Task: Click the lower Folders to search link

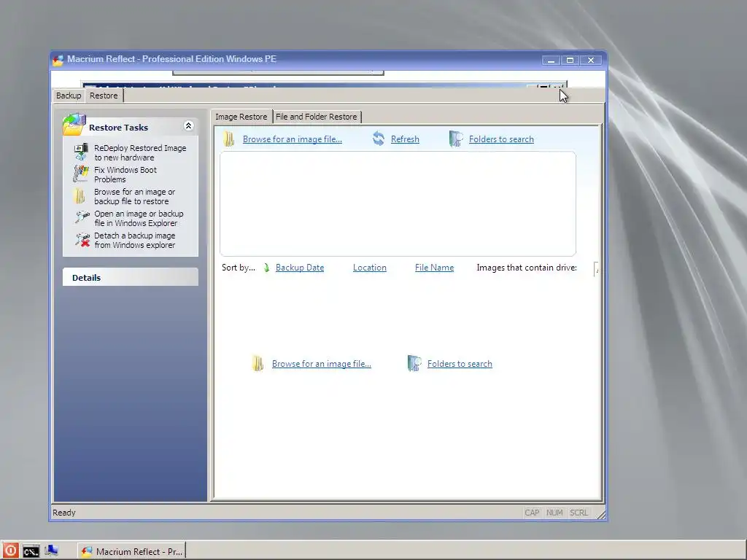Action: click(x=460, y=364)
